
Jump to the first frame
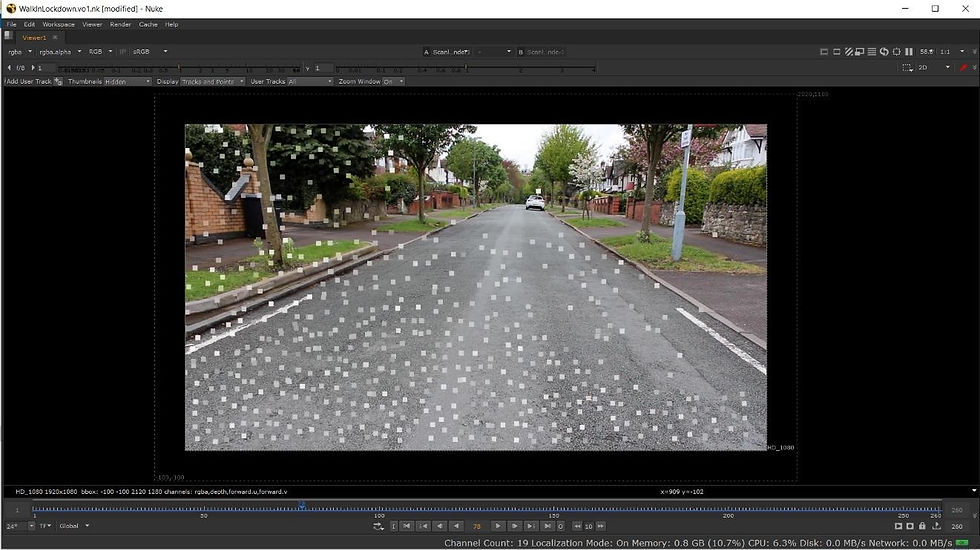406,526
